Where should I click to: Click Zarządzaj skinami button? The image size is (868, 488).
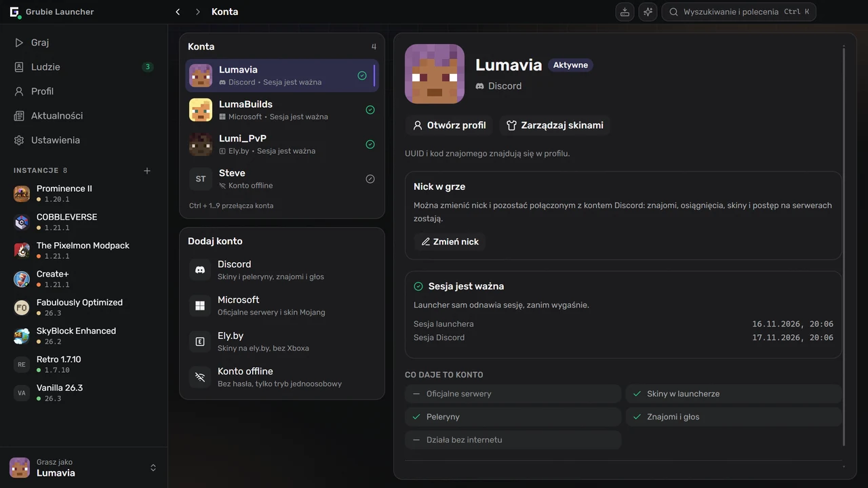pos(555,125)
